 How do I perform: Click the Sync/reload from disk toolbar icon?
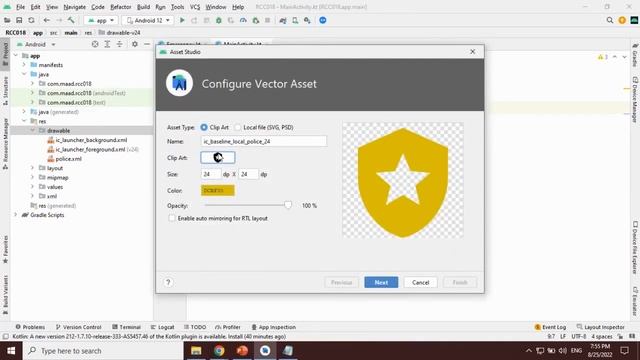(x=31, y=20)
